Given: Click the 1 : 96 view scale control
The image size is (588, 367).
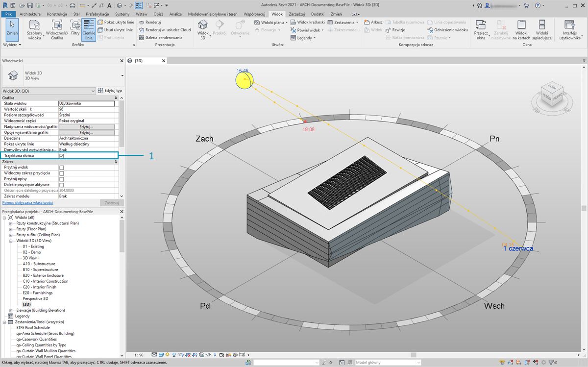Looking at the screenshot, I should (x=139, y=354).
